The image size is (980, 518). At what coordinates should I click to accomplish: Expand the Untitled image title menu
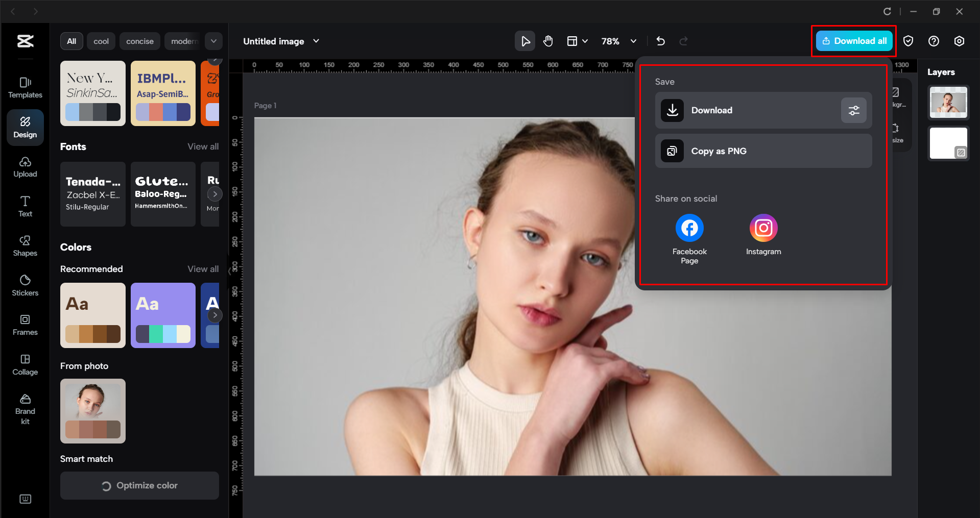pos(316,41)
